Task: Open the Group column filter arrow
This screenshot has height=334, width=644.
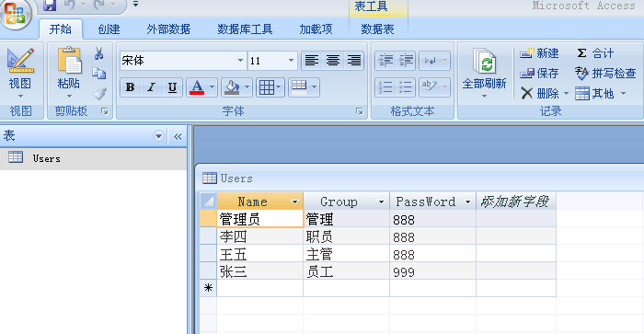Action: 381,202
